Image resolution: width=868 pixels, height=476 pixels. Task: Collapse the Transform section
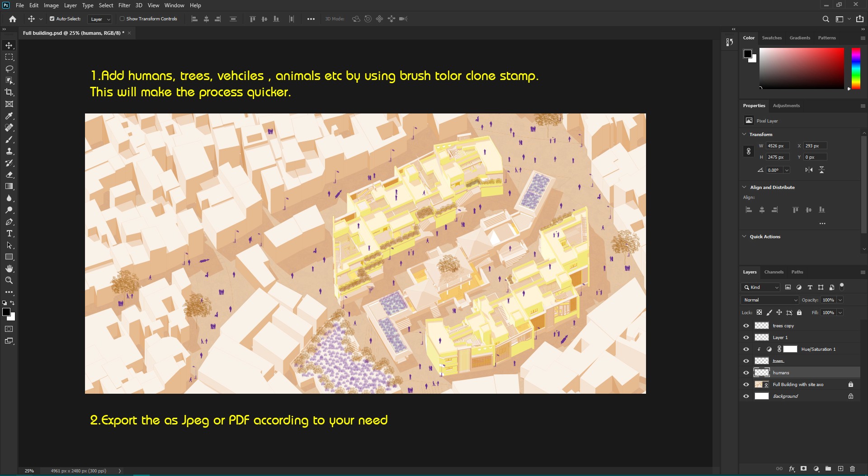[x=745, y=134]
